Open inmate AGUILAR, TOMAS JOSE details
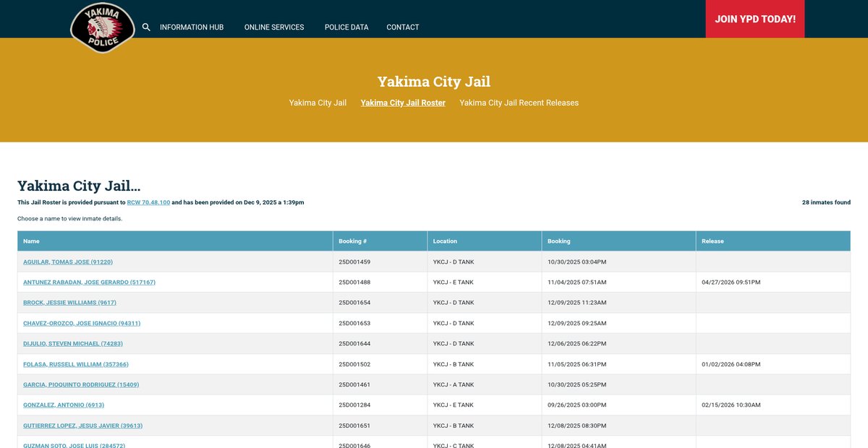Image resolution: width=868 pixels, height=448 pixels. (x=68, y=262)
